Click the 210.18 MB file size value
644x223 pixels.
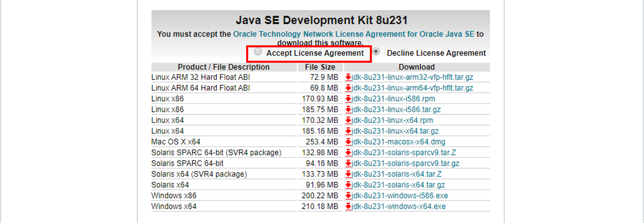(x=320, y=206)
